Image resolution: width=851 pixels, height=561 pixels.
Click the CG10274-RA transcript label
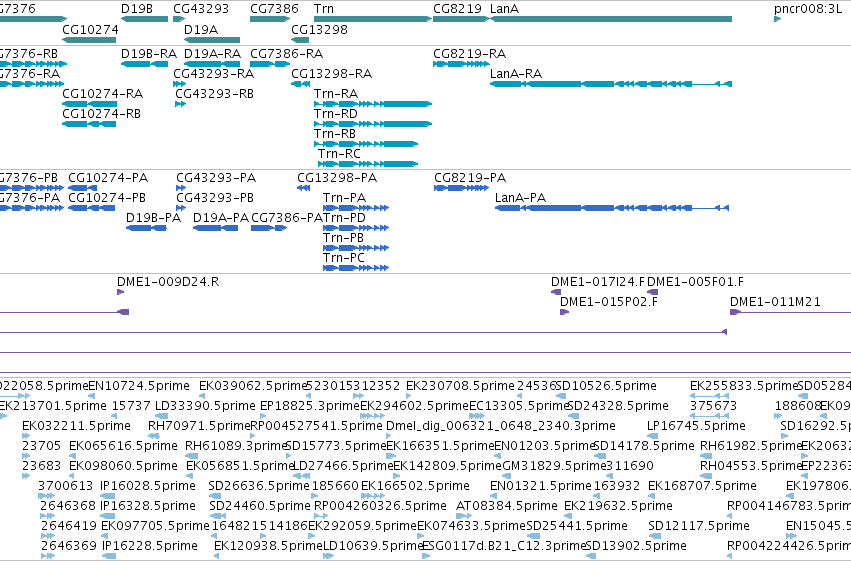[103, 94]
